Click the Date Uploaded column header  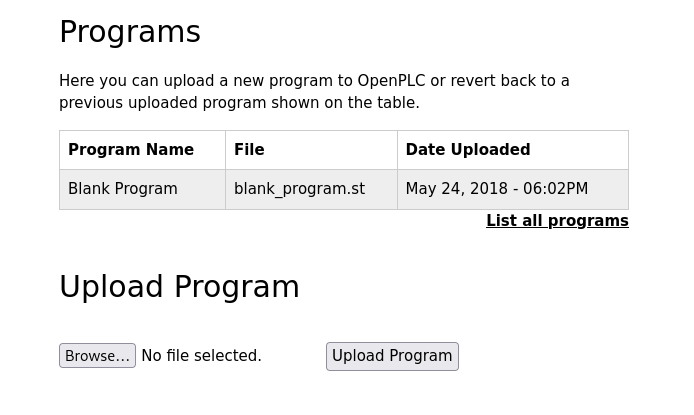tap(513, 150)
